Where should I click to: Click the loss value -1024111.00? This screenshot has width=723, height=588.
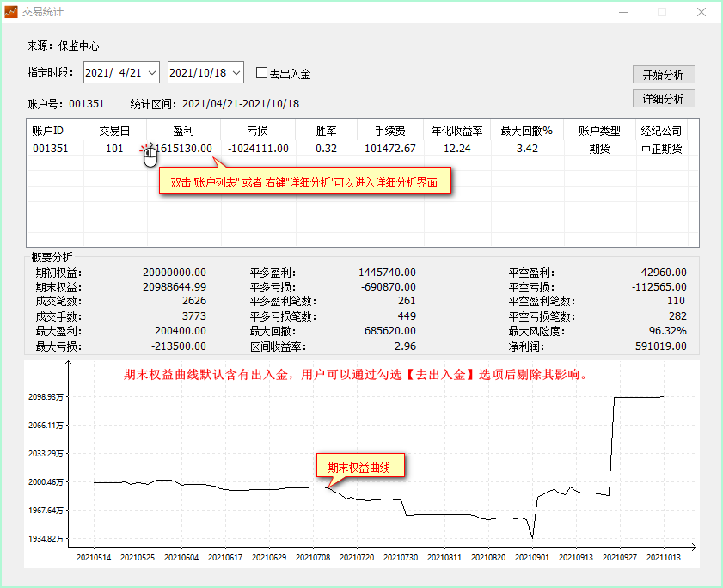coord(258,149)
